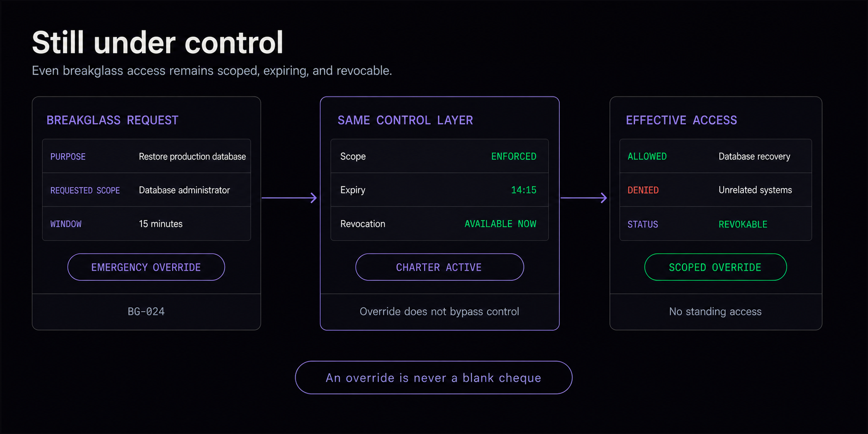Click the 'Override does not bypass control' footer
Viewport: 868px width, 434px height.
439,312
